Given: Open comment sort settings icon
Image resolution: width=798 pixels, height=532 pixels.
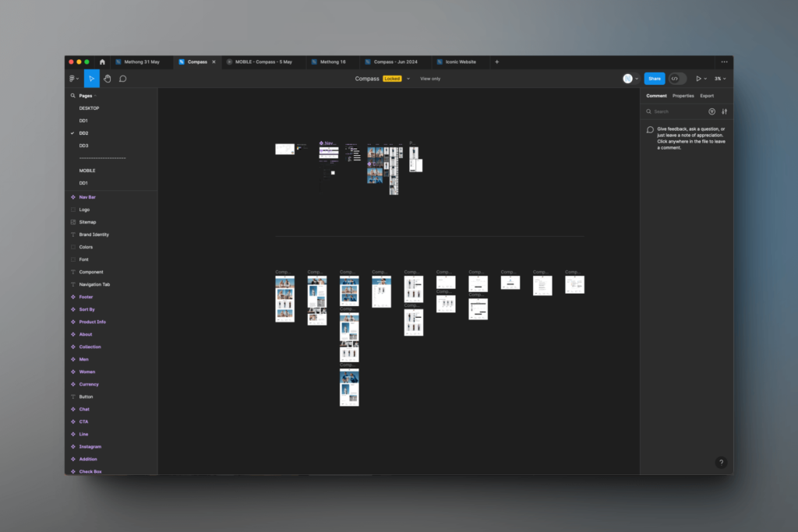Looking at the screenshot, I should [724, 111].
